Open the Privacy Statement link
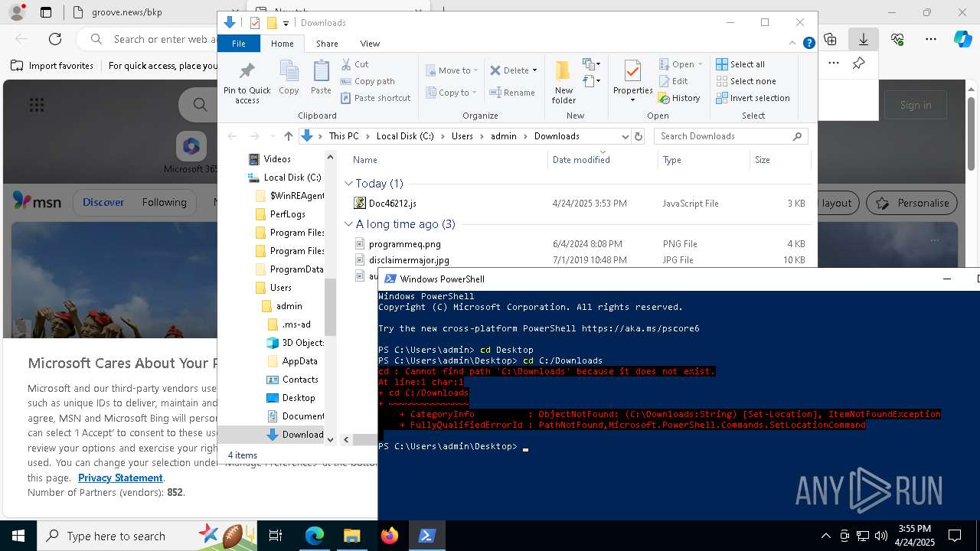 point(120,478)
